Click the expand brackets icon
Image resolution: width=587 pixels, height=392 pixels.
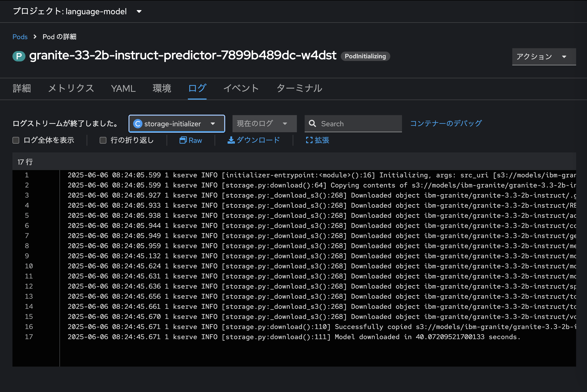tap(309, 140)
